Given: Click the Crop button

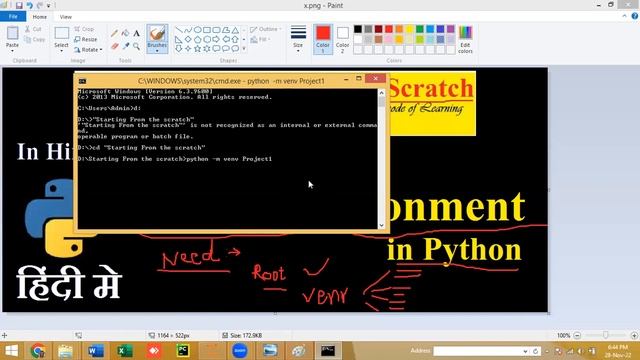Looking at the screenshot, I should click(84, 29).
